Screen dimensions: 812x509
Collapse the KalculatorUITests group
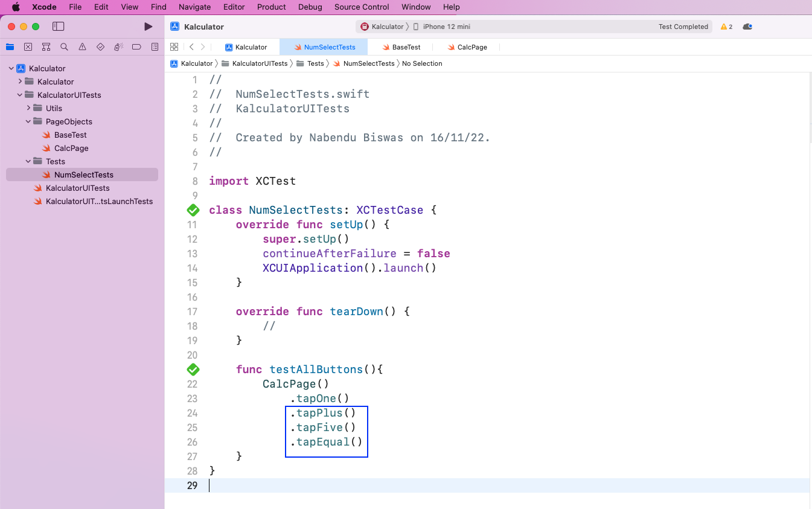pos(20,95)
